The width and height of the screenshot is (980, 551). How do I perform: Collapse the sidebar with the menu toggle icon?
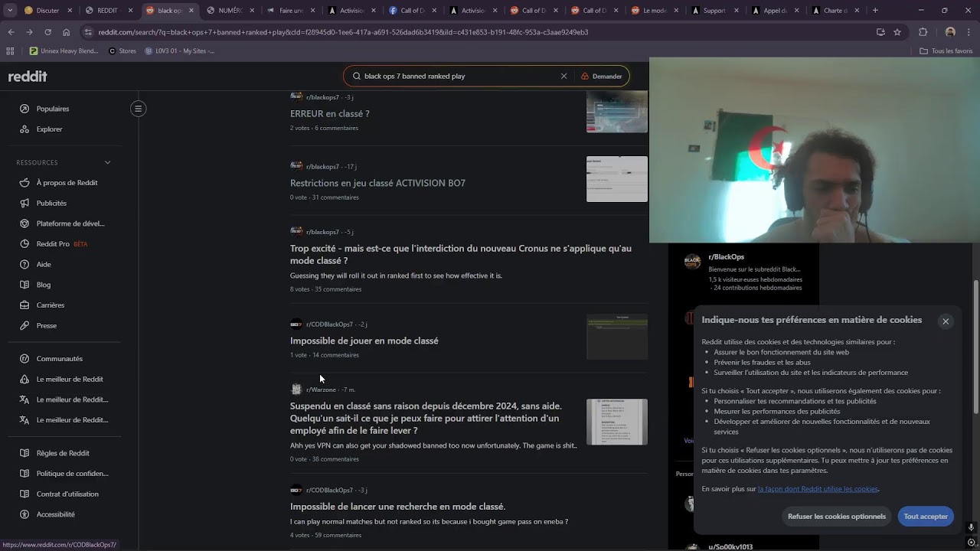click(x=139, y=109)
